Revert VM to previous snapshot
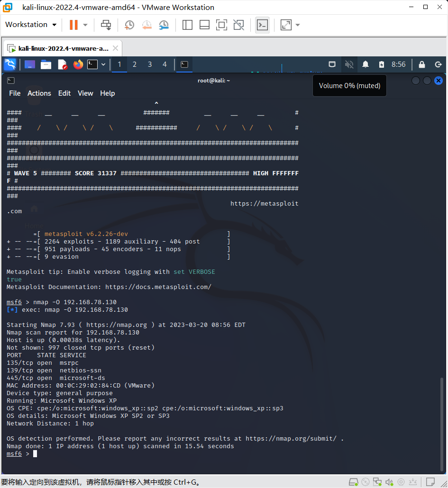 coord(146,25)
